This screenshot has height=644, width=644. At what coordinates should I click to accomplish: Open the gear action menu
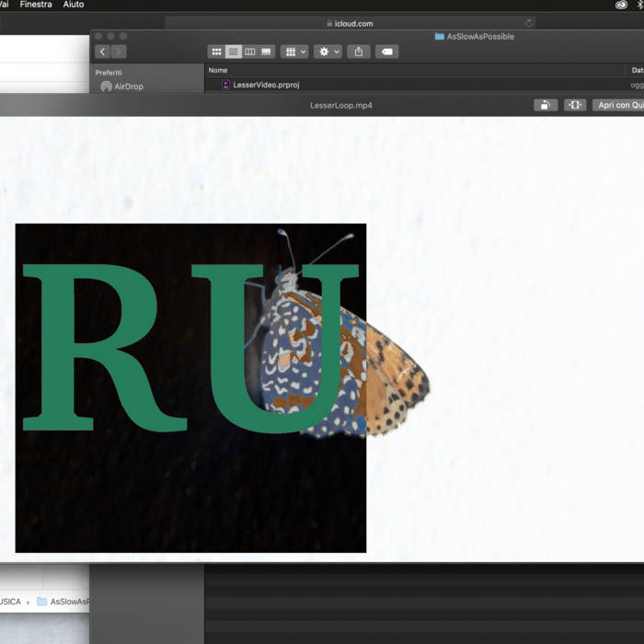tap(328, 52)
